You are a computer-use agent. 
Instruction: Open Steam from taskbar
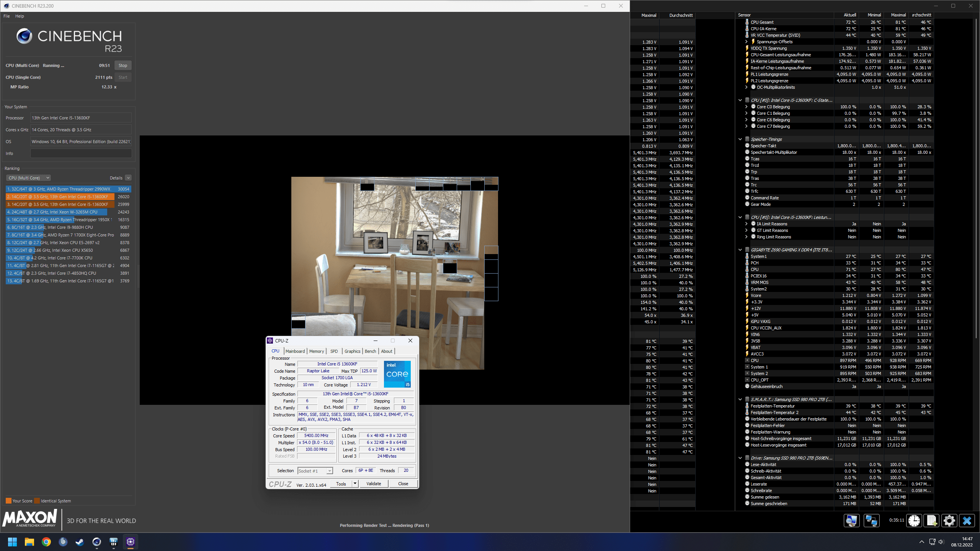(80, 542)
